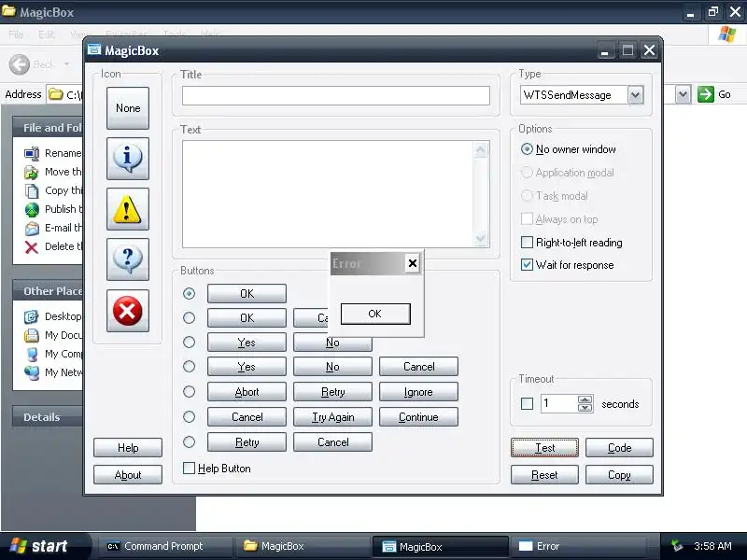This screenshot has width=747, height=560.
Task: Select the Yes/No button set radio
Action: click(190, 342)
